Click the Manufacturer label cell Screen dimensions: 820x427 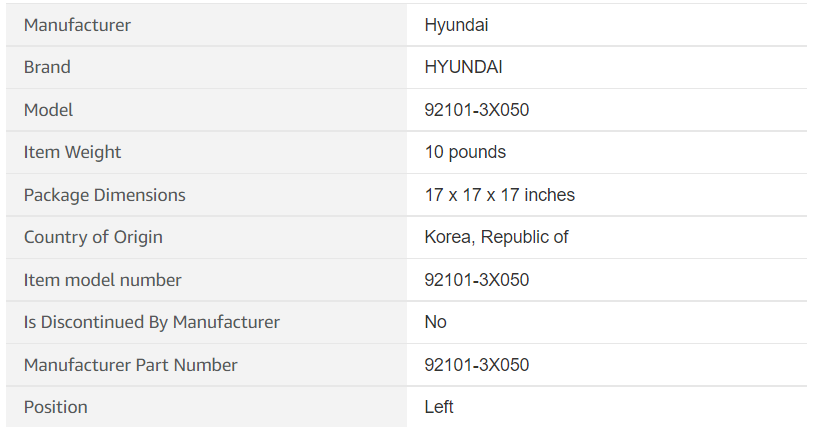pos(77,25)
